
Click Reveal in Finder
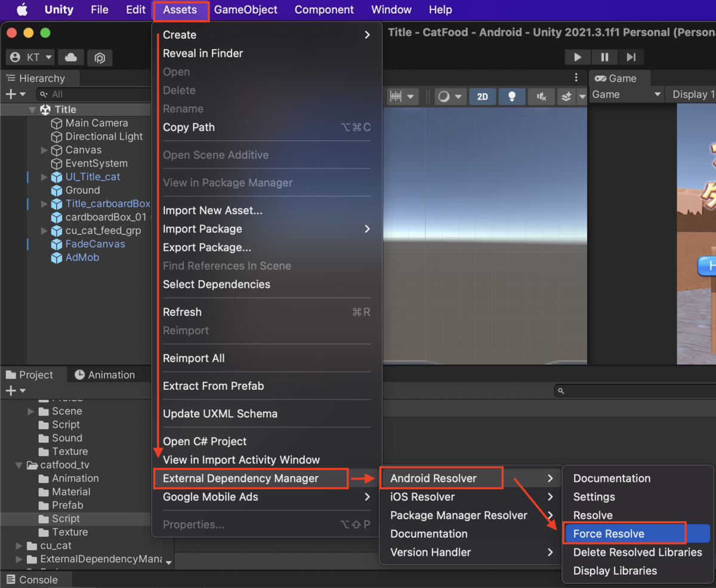coord(267,53)
